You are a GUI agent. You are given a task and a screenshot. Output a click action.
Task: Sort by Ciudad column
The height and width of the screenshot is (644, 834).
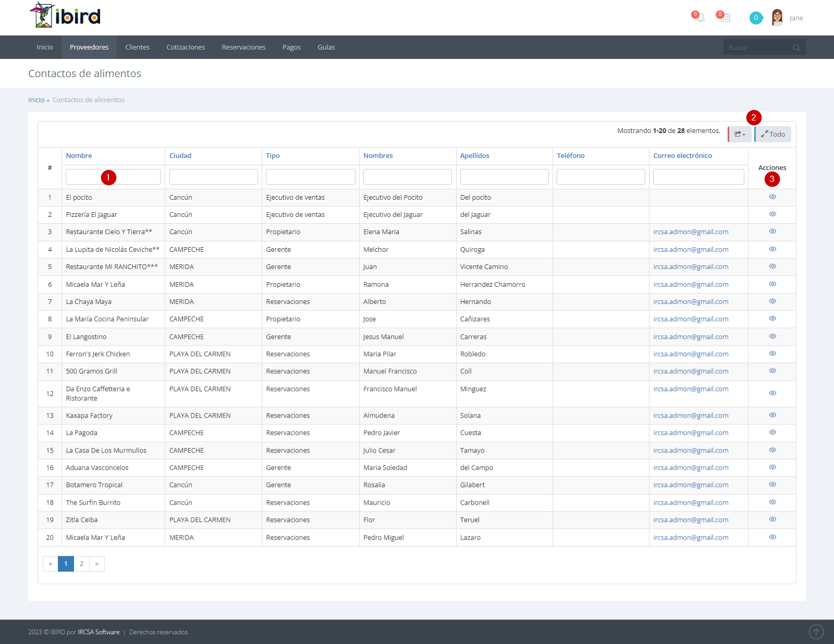click(180, 155)
